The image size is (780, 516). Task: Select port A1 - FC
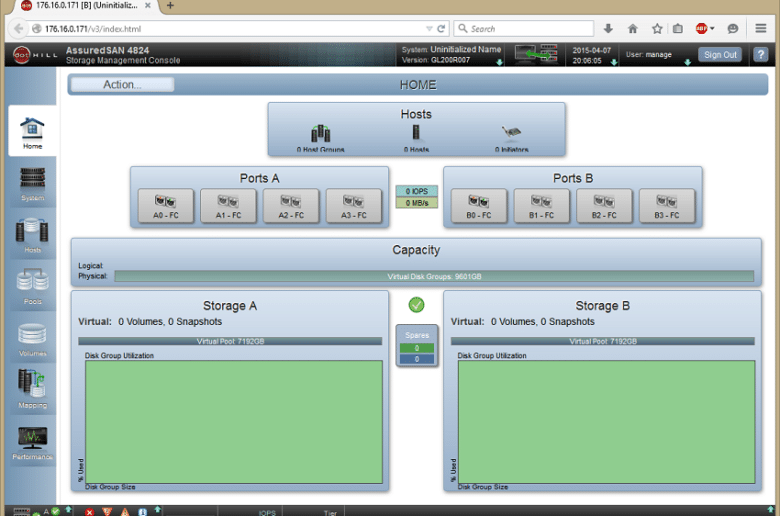(x=228, y=206)
